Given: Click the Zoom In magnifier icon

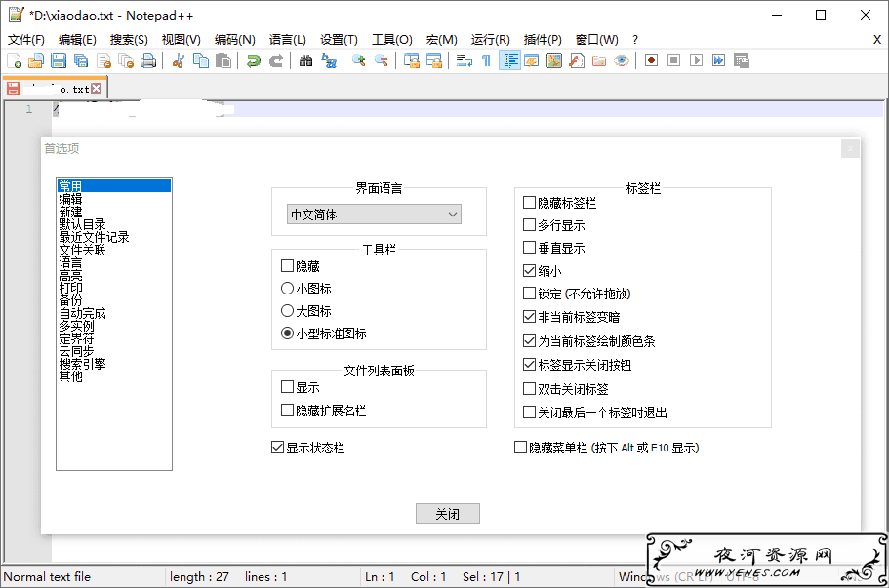Looking at the screenshot, I should 358,60.
